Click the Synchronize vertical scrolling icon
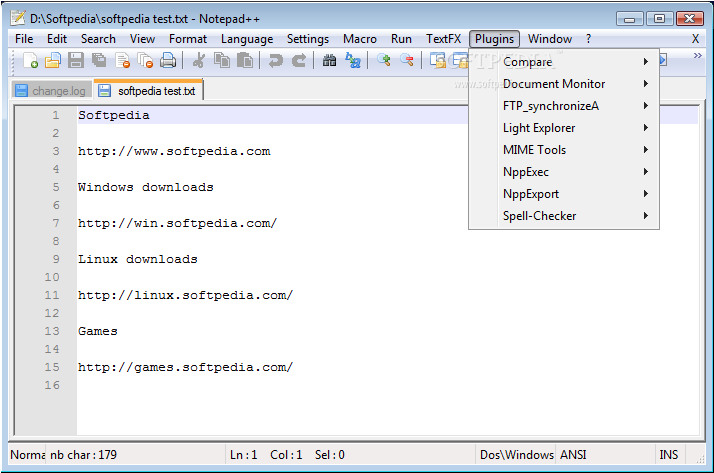 point(437,60)
